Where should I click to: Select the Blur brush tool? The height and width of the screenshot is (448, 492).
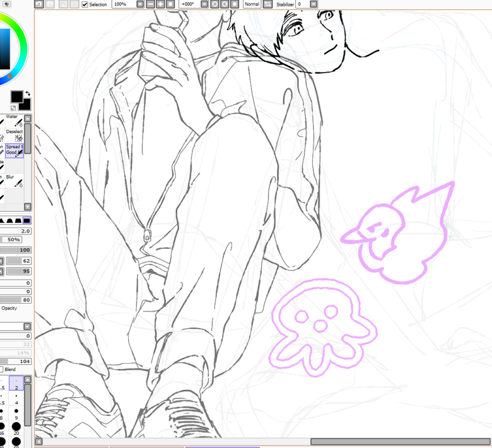15,181
